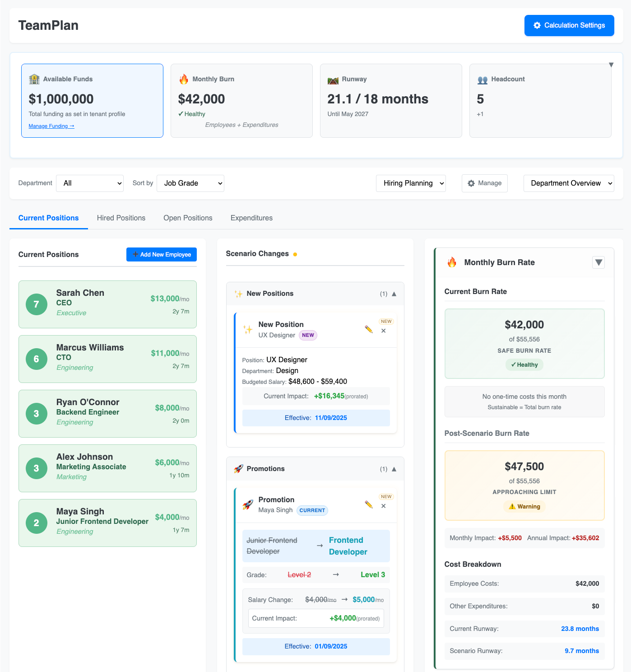This screenshot has width=631, height=672.
Task: Collapse the New Positions section
Action: click(x=394, y=294)
